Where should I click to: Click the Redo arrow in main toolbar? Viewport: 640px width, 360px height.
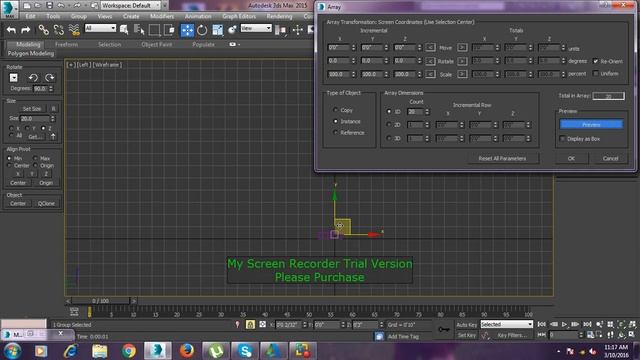click(x=26, y=30)
